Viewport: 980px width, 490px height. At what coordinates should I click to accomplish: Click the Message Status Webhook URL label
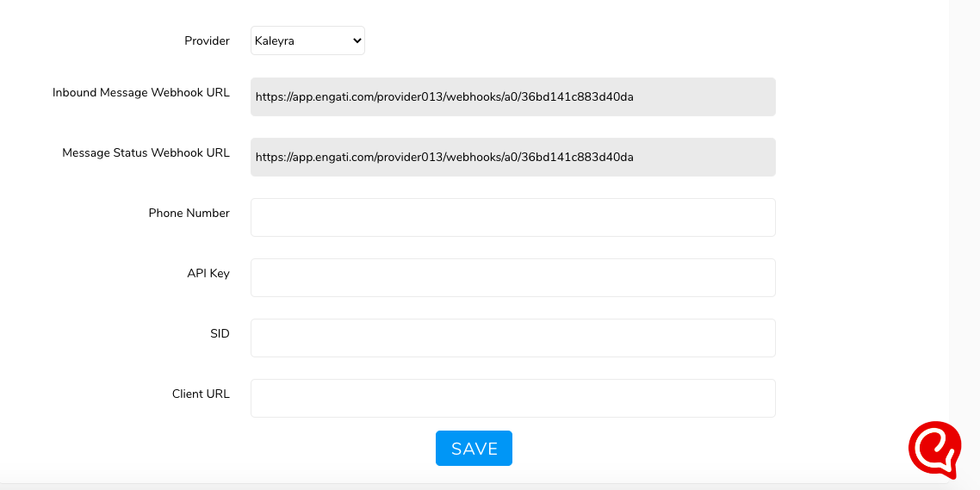tap(146, 152)
